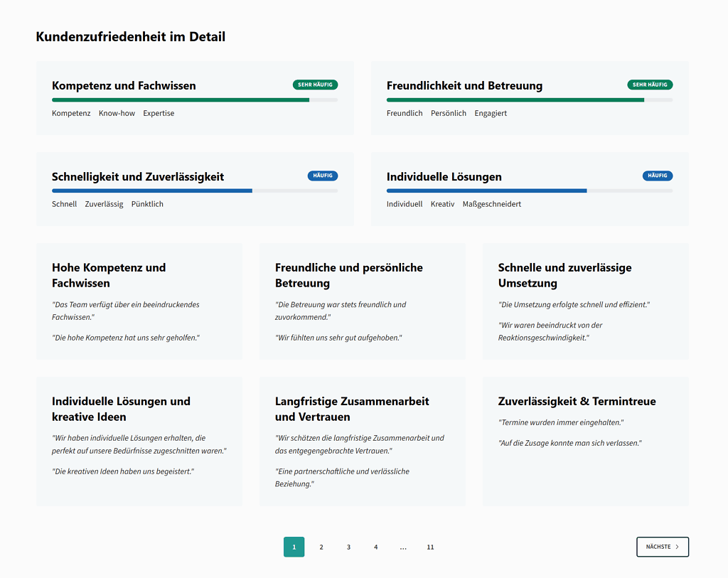Click quote about partnerschaftliche und verlässliche Beziehung
Image resolution: width=728 pixels, height=578 pixels.
(x=342, y=478)
